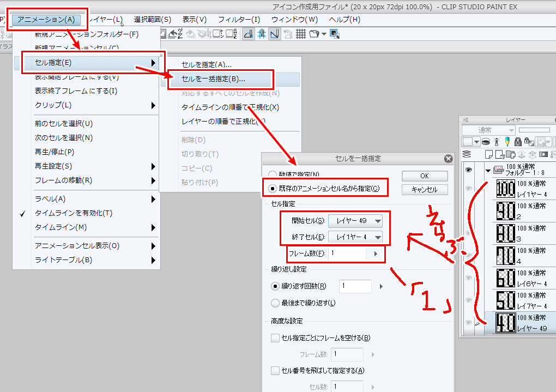Click arrow beside フレーム数 field
This screenshot has height=392, width=556.
(x=376, y=254)
